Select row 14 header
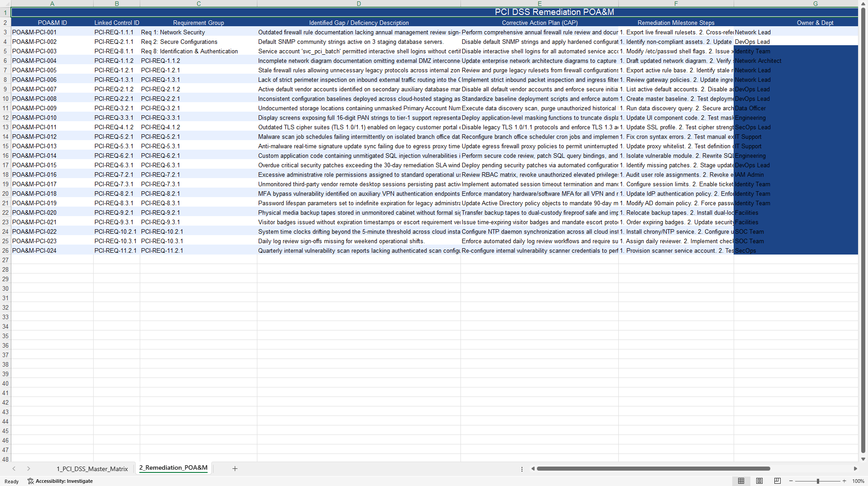The width and height of the screenshot is (868, 486). (5, 137)
